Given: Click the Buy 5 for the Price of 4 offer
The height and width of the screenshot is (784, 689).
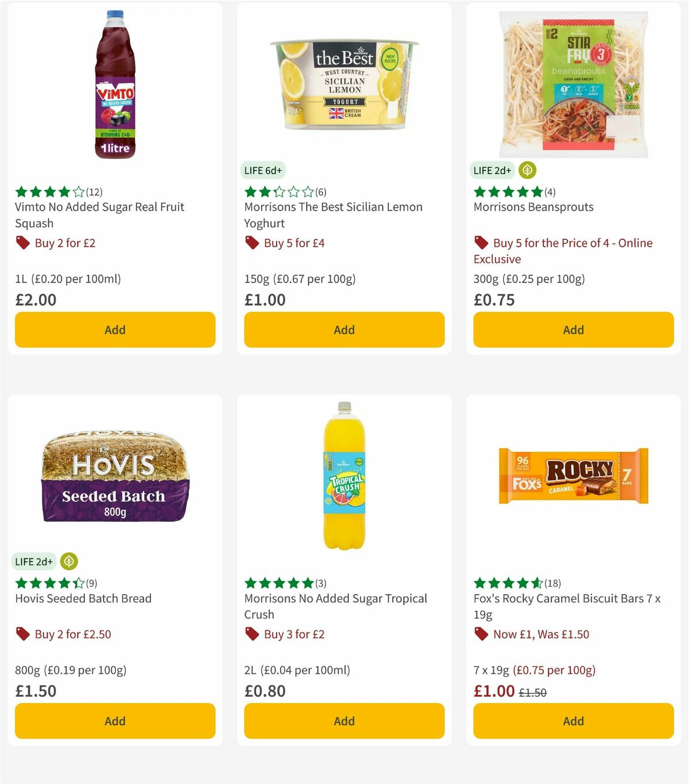Looking at the screenshot, I should pyautogui.click(x=563, y=251).
